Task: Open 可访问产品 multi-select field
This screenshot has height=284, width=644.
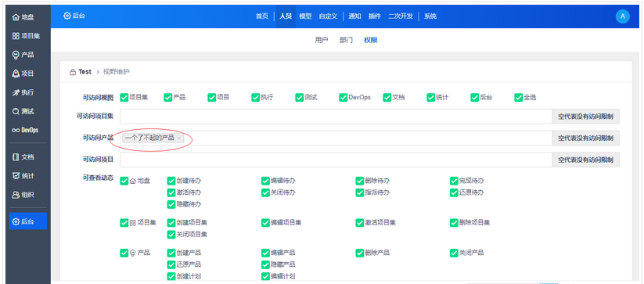Action: (x=336, y=138)
